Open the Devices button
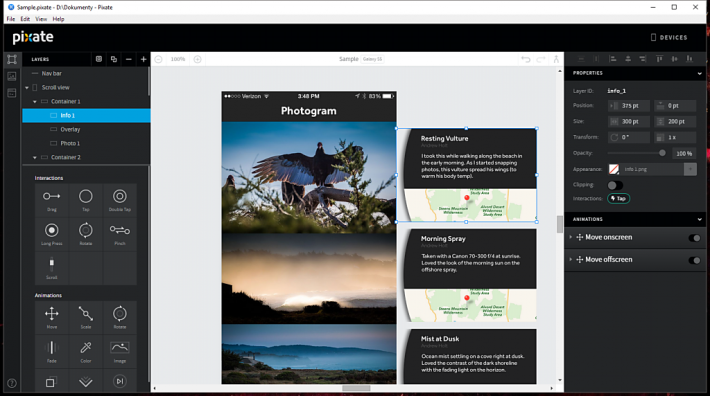Screen dimensions: 710x396 [x=669, y=38]
